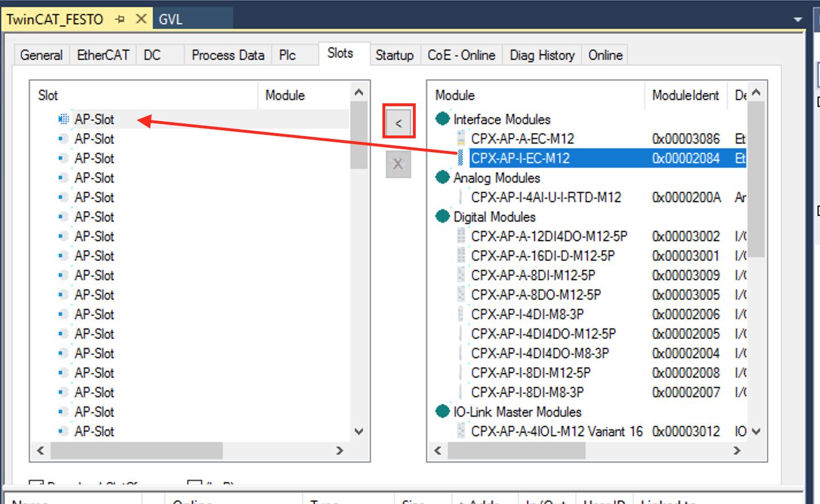The width and height of the screenshot is (820, 504).
Task: Select CPX-AP-A-4IOL-M12 Variant 16 module
Action: [x=557, y=432]
